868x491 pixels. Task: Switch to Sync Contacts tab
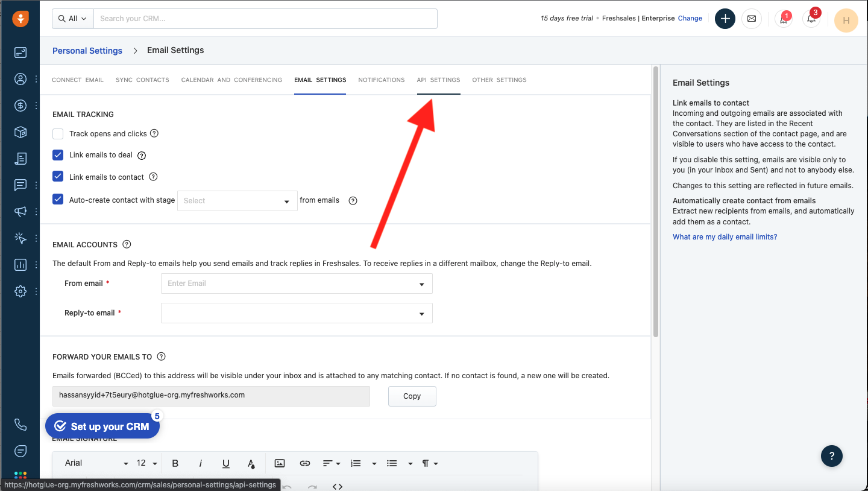pyautogui.click(x=142, y=80)
